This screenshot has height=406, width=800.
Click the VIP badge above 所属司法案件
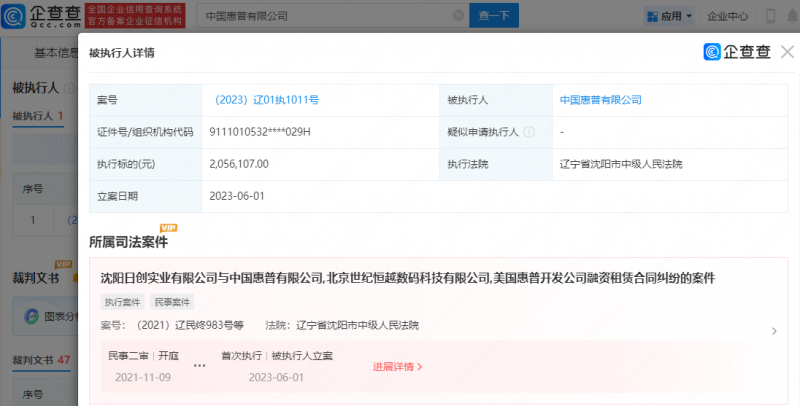tap(168, 228)
